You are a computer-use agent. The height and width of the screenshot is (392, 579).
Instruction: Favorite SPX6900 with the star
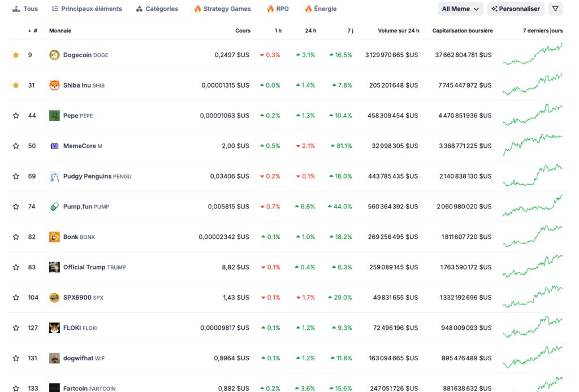[x=16, y=298]
